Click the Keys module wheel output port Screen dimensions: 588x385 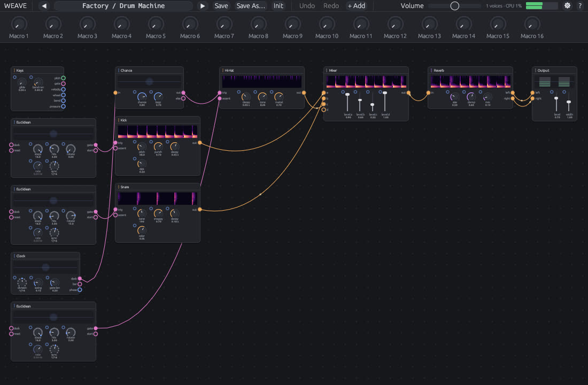[64, 95]
